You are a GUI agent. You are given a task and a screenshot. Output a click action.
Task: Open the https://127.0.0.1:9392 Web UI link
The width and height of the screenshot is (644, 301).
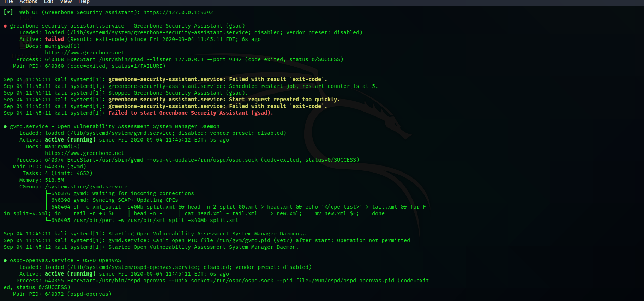178,12
